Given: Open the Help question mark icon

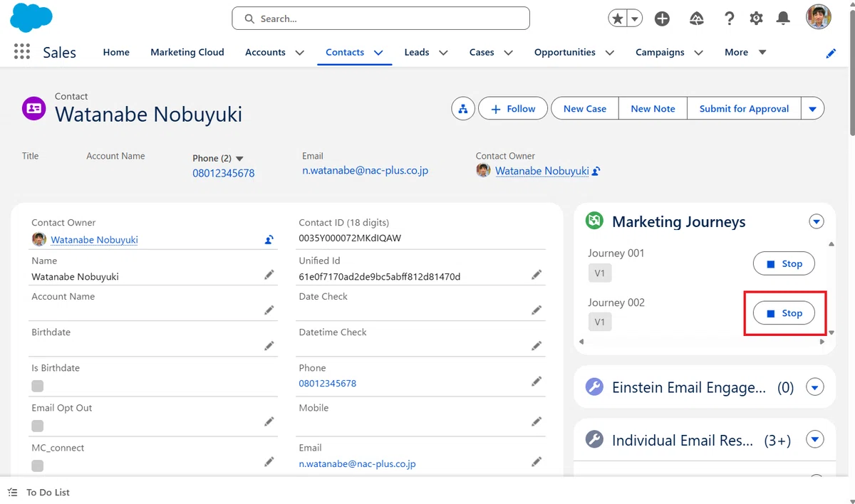Looking at the screenshot, I should (728, 19).
